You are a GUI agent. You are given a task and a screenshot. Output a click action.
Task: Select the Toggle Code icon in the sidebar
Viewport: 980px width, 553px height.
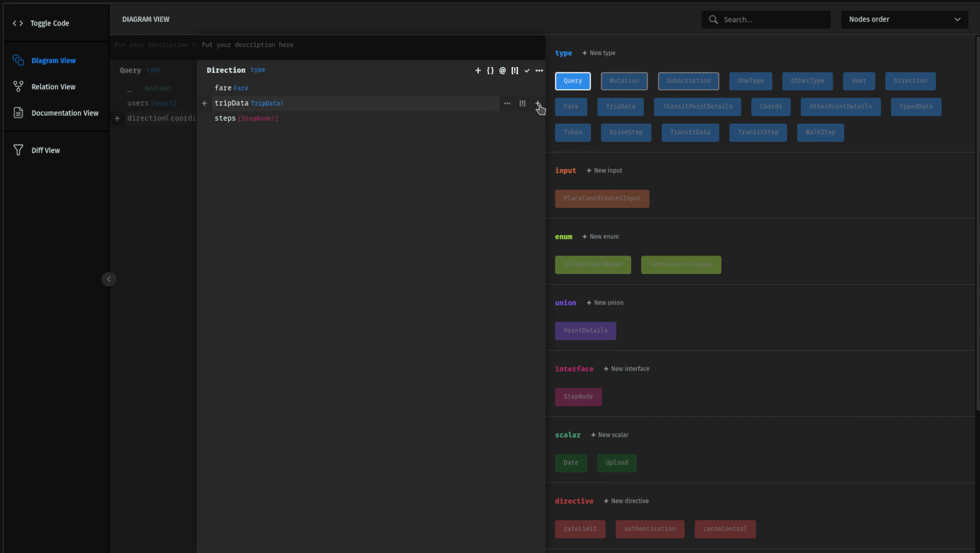(x=18, y=23)
